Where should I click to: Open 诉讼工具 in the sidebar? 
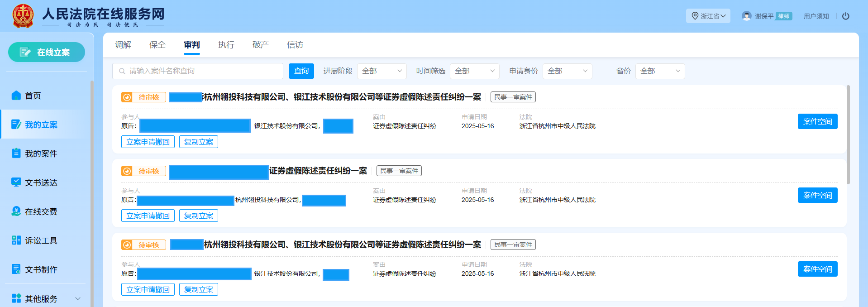click(x=41, y=240)
